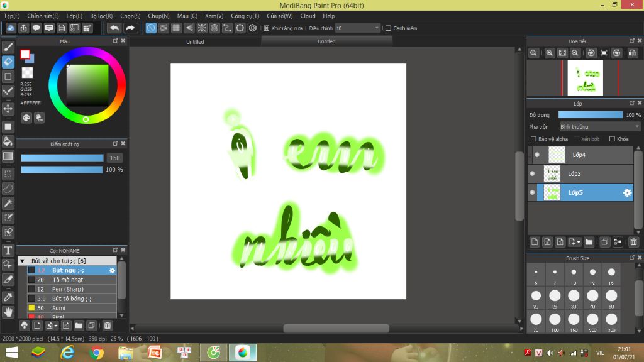Select the Brush tool in left toolbar
Screen dimensions: 644x362
(x=8, y=47)
